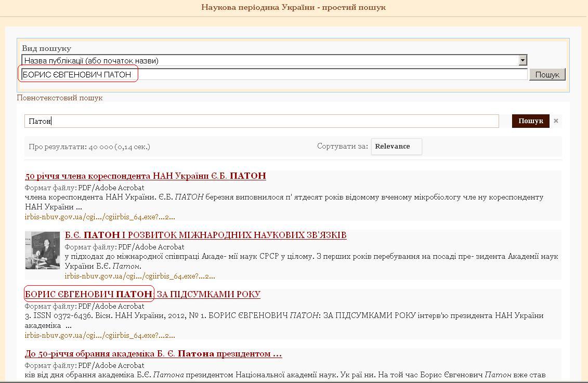Open the 'Повнотекстовий пошук' link
588x383 pixels.
[x=60, y=98]
